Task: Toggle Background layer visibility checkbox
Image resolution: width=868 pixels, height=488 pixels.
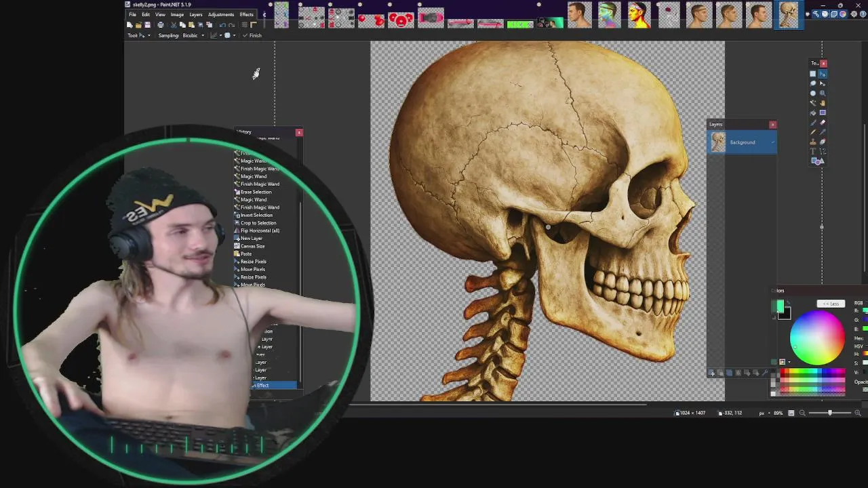Action: (772, 142)
